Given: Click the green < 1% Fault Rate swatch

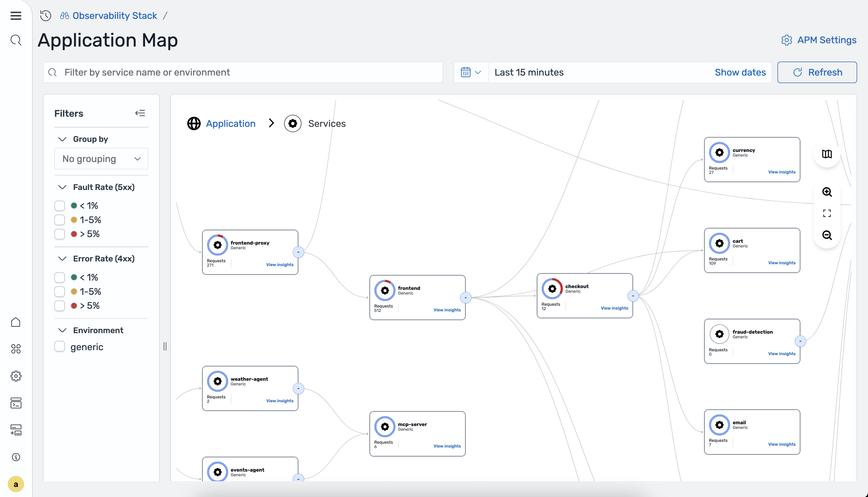Looking at the screenshot, I should coord(74,206).
